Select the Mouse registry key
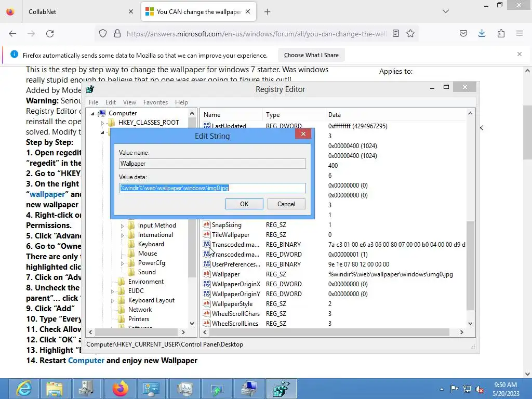The height and width of the screenshot is (399, 532). pyautogui.click(x=147, y=254)
